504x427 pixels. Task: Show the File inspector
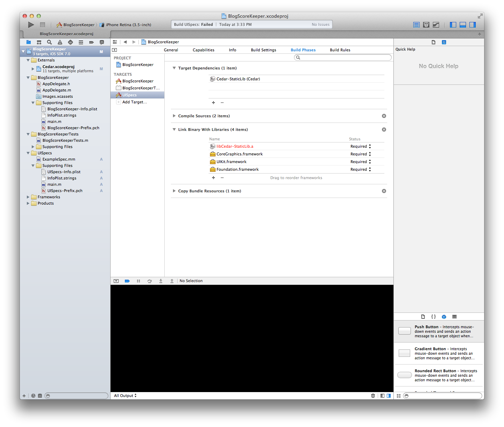(x=434, y=42)
